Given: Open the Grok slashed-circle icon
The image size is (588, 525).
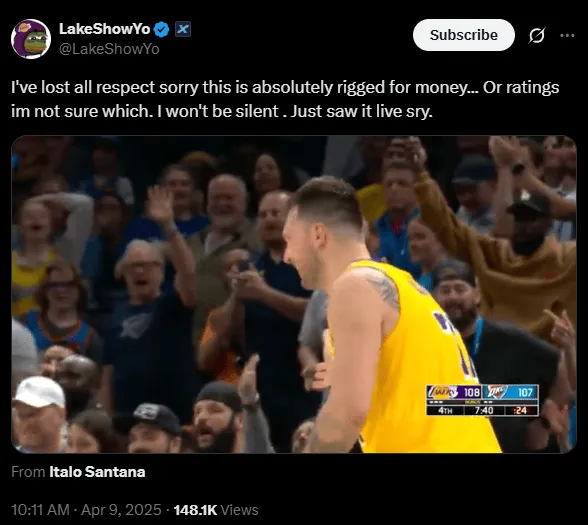Looking at the screenshot, I should (x=537, y=35).
